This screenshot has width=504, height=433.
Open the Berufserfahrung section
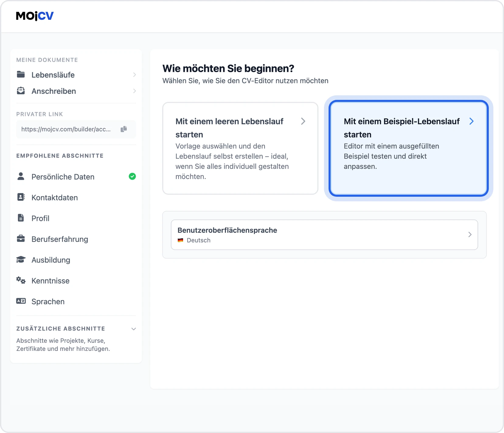pyautogui.click(x=76, y=239)
